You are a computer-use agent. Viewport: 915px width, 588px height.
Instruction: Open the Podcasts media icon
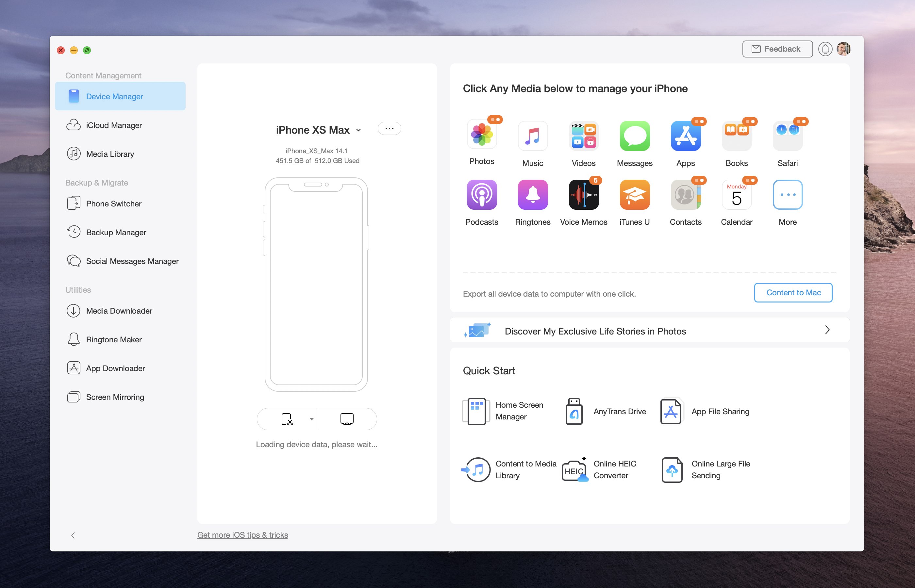click(x=482, y=194)
